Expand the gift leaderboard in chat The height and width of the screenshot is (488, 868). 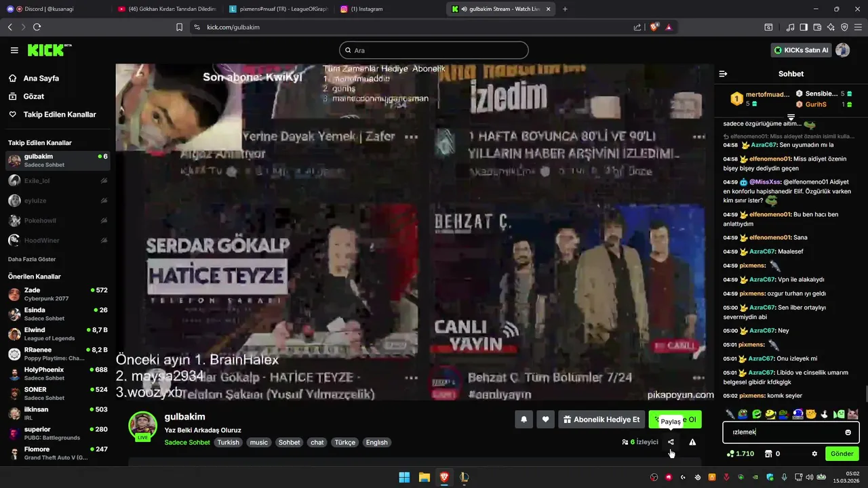(x=791, y=118)
